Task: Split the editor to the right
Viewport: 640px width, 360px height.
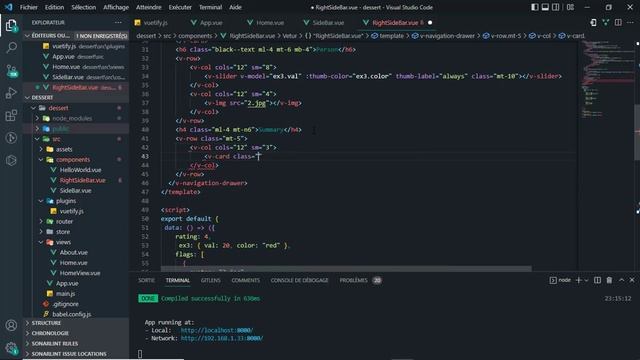Action: pos(618,22)
